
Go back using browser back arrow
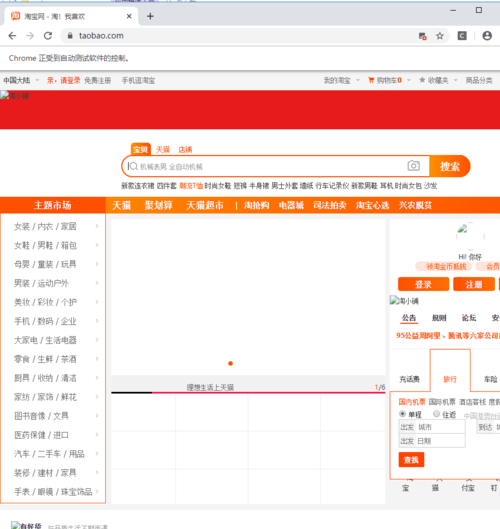(x=12, y=36)
